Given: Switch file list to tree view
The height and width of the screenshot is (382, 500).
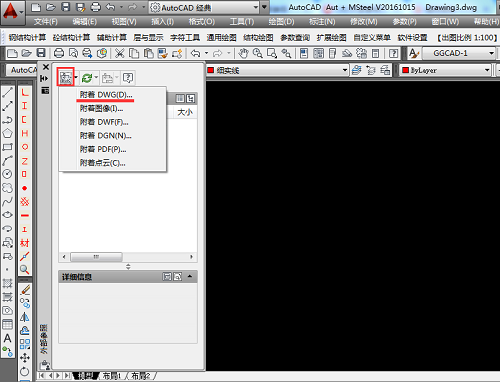Looking at the screenshot, I should [x=190, y=98].
